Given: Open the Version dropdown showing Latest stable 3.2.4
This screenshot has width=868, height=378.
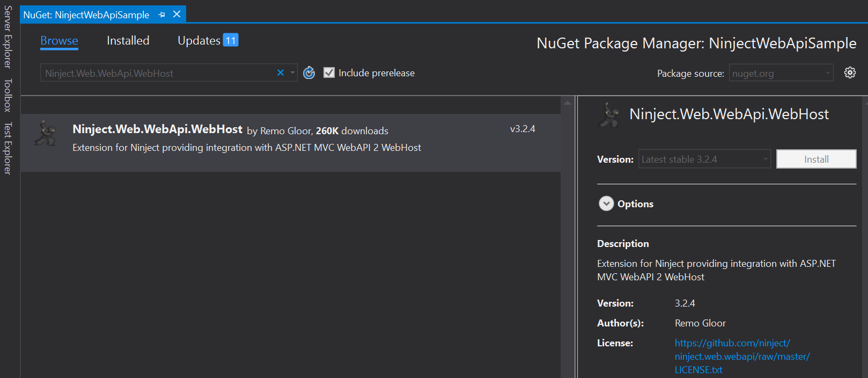Looking at the screenshot, I should click(704, 159).
